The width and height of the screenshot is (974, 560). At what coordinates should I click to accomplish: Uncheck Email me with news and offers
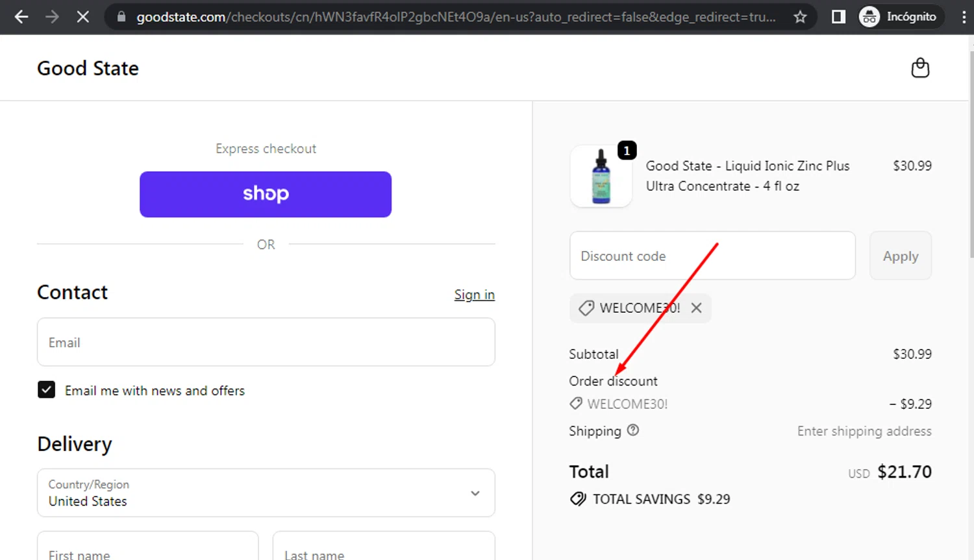46,390
